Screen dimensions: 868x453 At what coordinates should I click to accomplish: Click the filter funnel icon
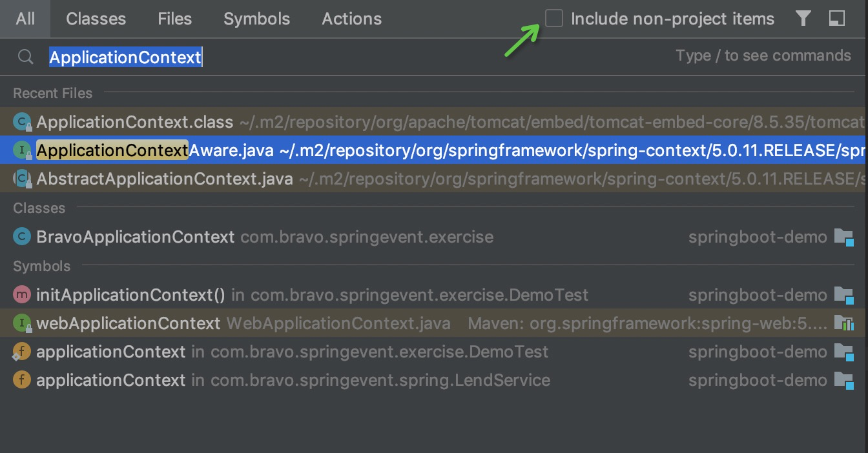(x=803, y=19)
